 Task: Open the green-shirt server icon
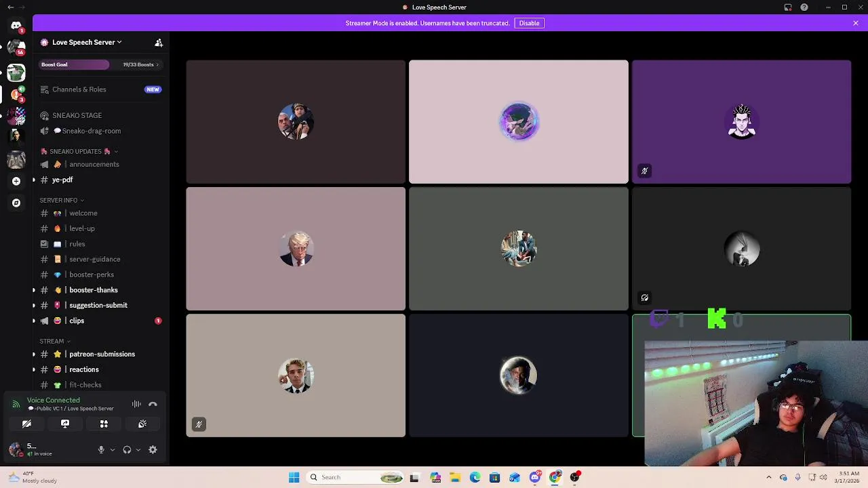16,73
